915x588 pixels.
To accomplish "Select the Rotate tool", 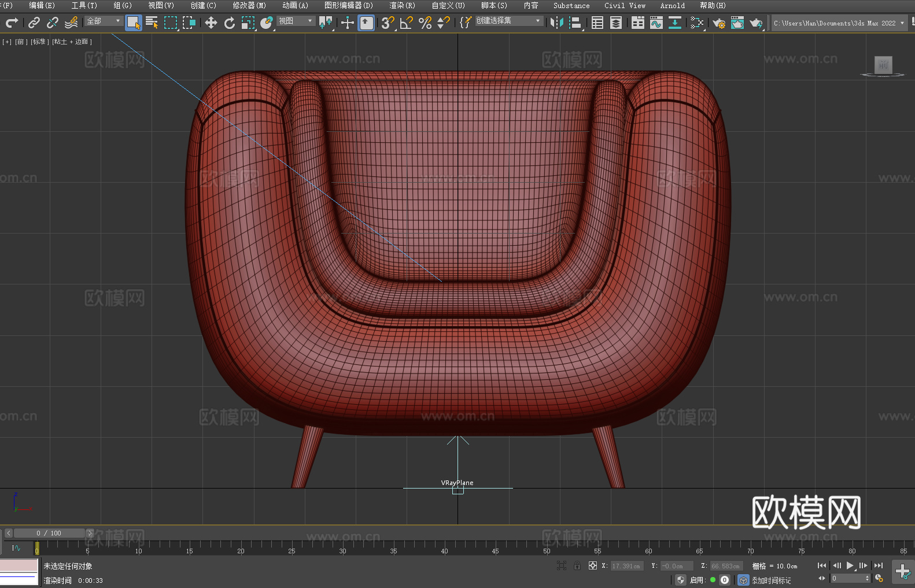I will coord(230,23).
